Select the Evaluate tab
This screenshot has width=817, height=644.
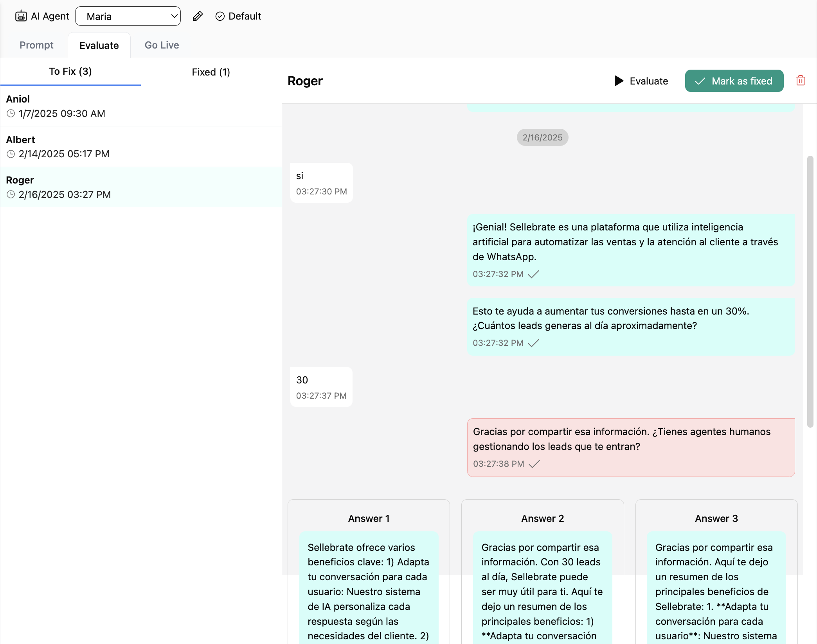[x=99, y=45]
